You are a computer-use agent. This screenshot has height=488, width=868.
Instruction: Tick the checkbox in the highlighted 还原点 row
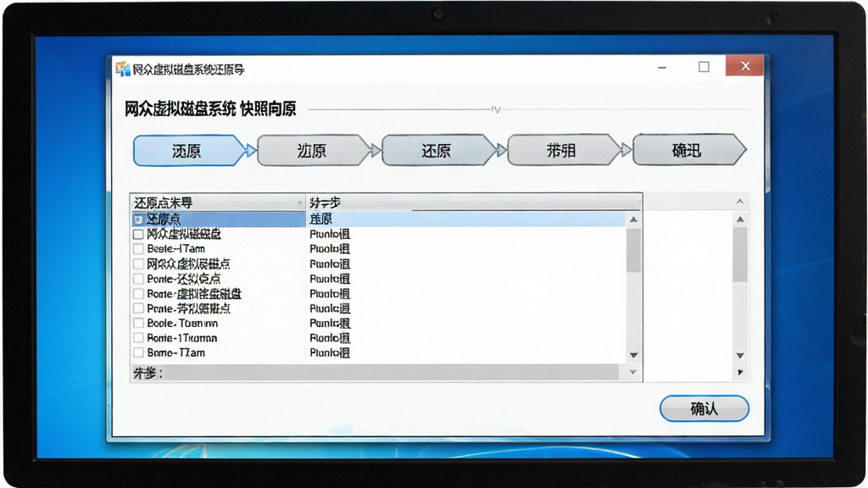(x=138, y=219)
